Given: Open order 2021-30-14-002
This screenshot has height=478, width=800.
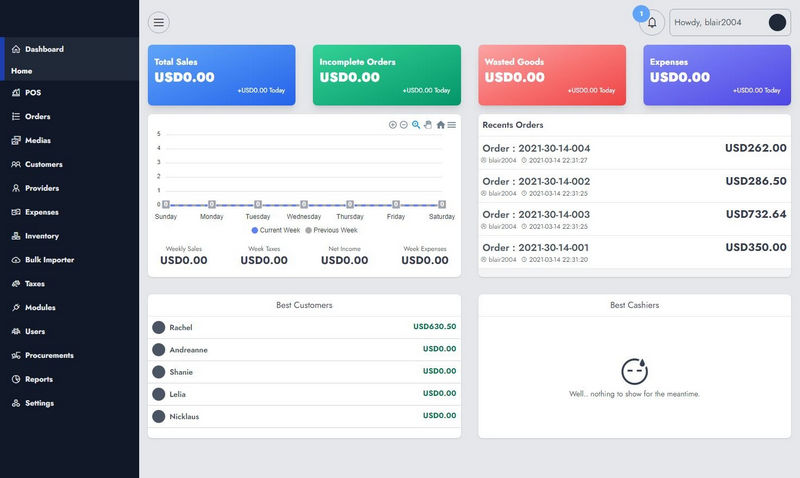Looking at the screenshot, I should click(x=635, y=186).
